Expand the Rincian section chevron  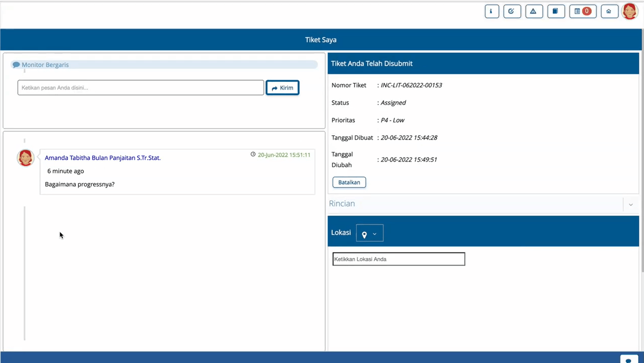(631, 205)
